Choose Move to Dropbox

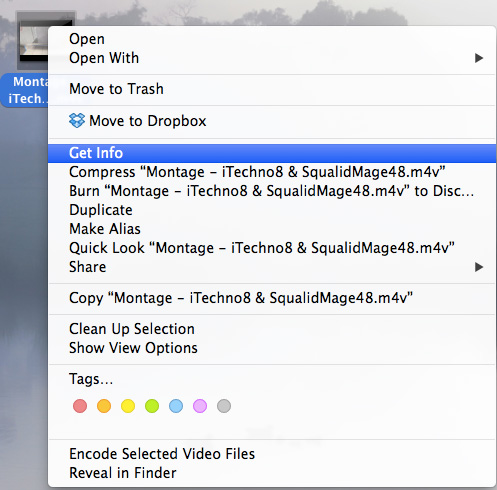(x=272, y=121)
